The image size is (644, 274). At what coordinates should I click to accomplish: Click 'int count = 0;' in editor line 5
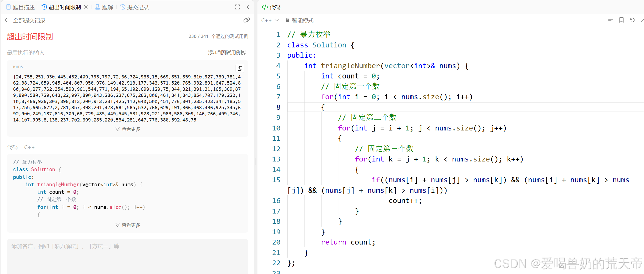point(350,76)
